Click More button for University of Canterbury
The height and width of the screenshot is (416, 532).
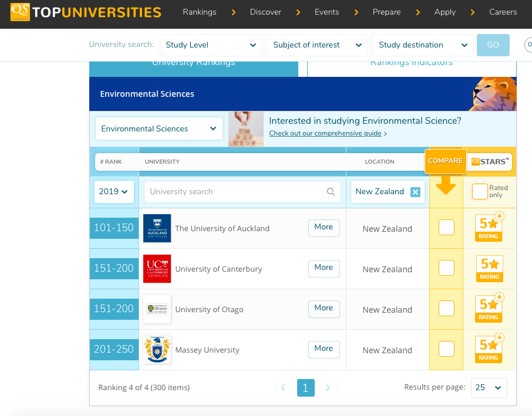[x=324, y=268]
